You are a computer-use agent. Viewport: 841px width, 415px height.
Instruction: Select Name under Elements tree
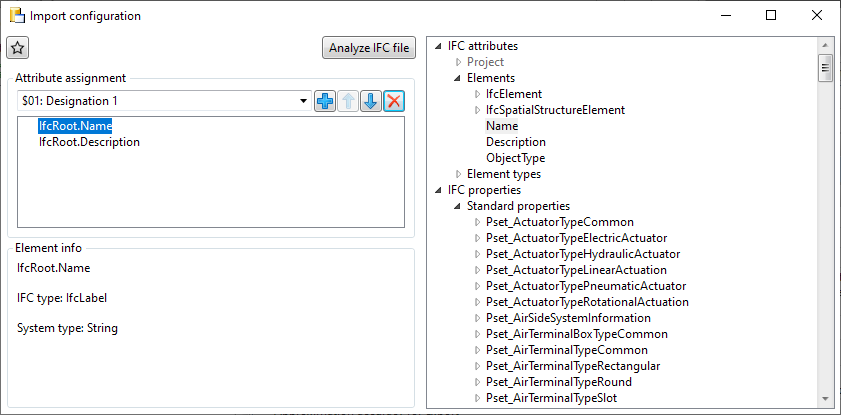[502, 126]
